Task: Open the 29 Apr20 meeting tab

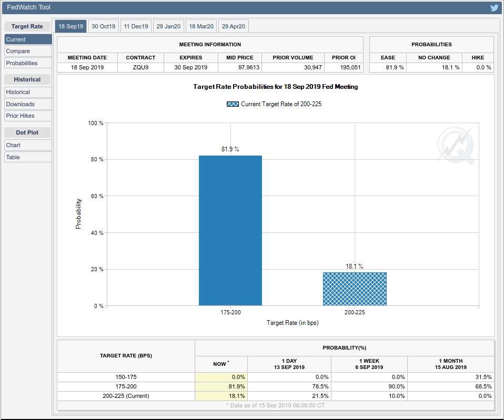Action: click(x=234, y=26)
